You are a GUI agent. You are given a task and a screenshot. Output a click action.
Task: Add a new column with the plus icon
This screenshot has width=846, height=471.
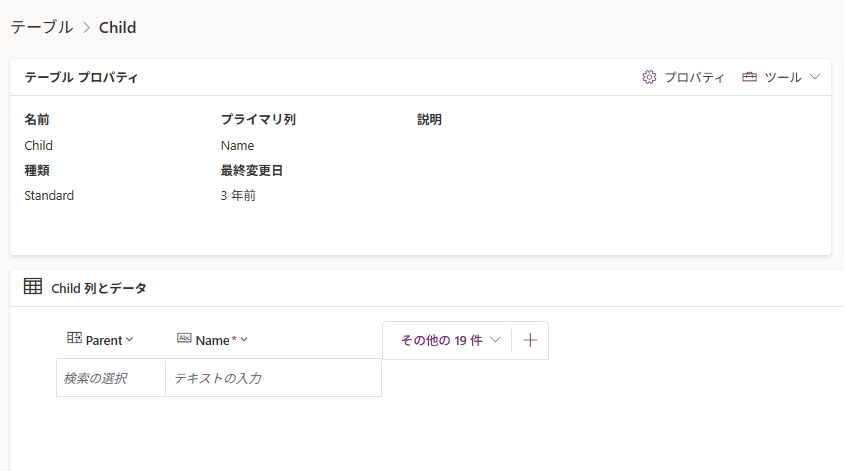coord(530,340)
